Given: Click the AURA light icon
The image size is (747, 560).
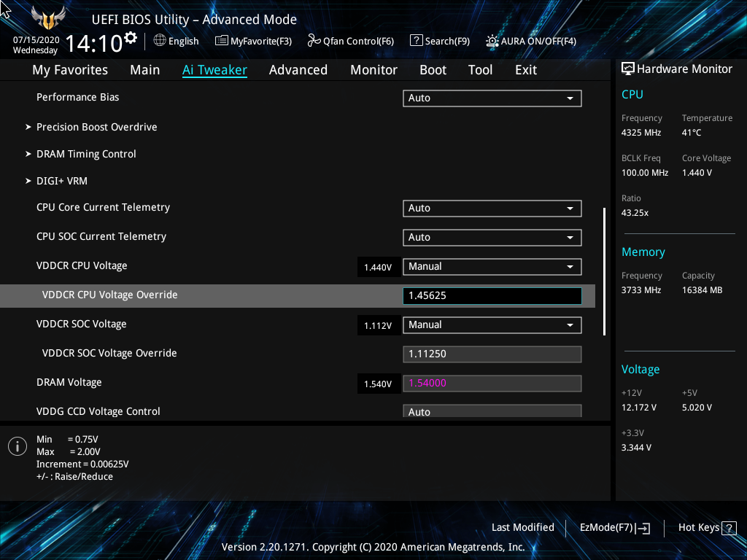Looking at the screenshot, I should [492, 41].
